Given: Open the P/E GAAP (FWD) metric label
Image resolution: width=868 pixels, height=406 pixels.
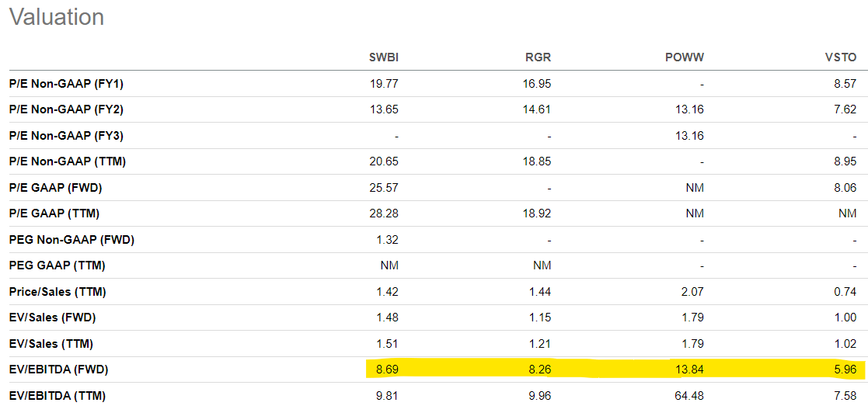Looking at the screenshot, I should (x=55, y=188).
